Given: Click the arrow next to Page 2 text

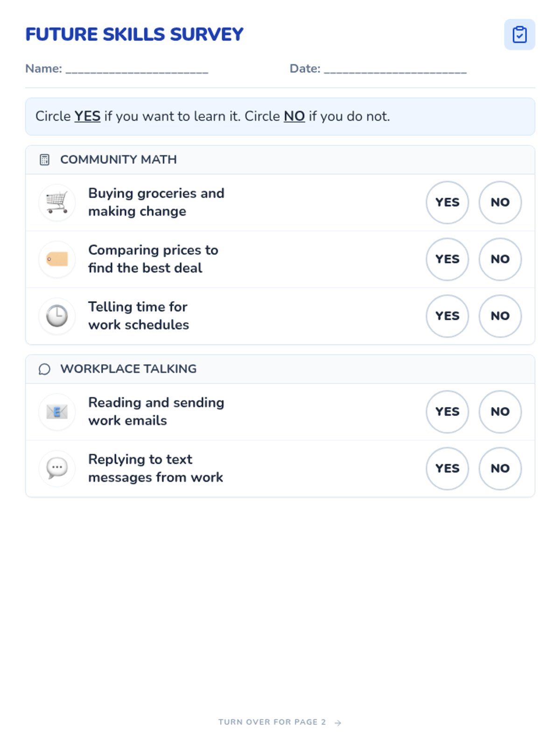Looking at the screenshot, I should click(x=338, y=723).
